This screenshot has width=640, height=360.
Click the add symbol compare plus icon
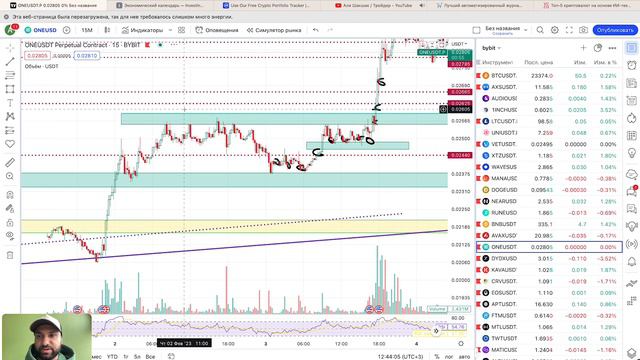pyautogui.click(x=67, y=30)
